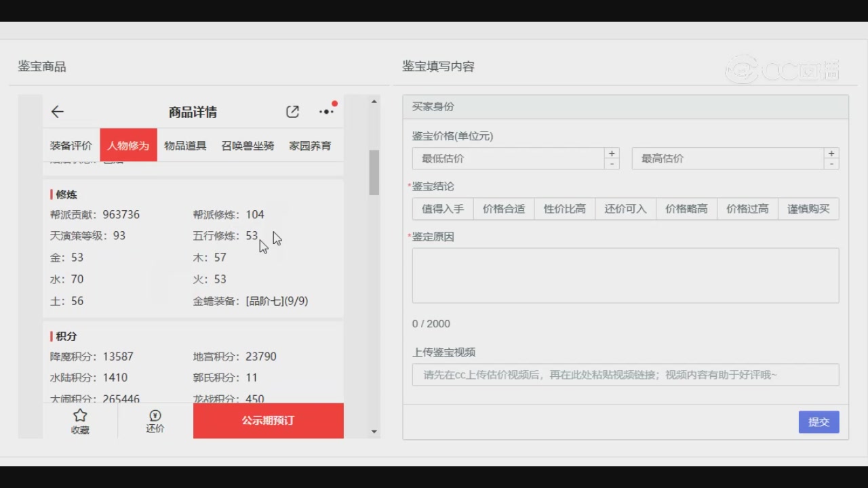
Task: Switch to the 家园养育 tab
Action: click(310, 146)
